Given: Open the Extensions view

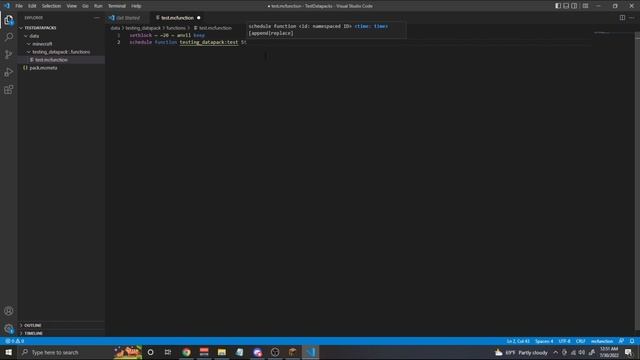Looking at the screenshot, I should pos(9,89).
